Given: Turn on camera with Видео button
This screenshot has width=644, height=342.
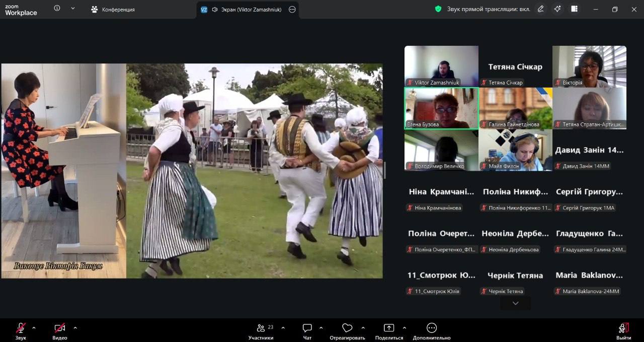Looking at the screenshot, I should coord(59,328).
